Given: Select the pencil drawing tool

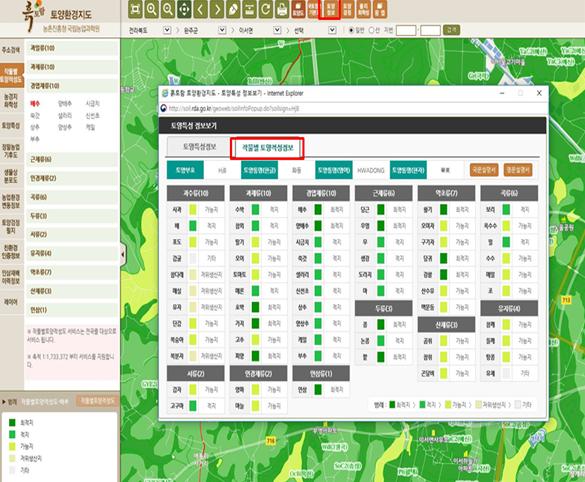Looking at the screenshot, I should tap(234, 9).
